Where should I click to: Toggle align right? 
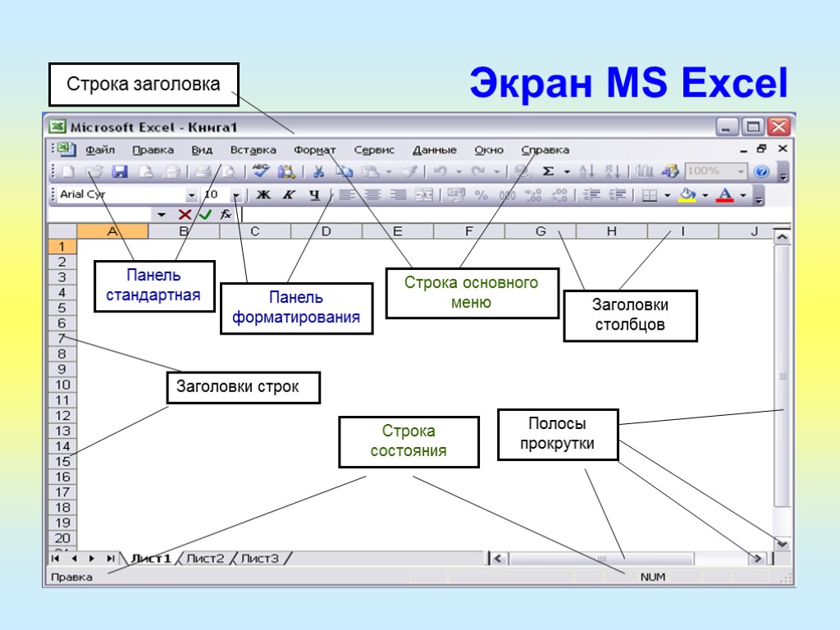(x=398, y=195)
